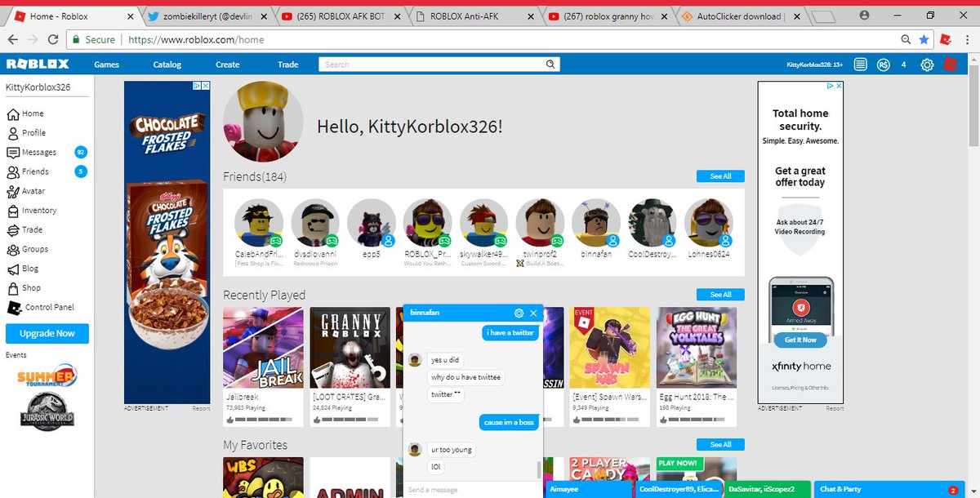The width and height of the screenshot is (980, 498).
Task: Open Egg Hunt 2018 game thumbnail
Action: 697,349
